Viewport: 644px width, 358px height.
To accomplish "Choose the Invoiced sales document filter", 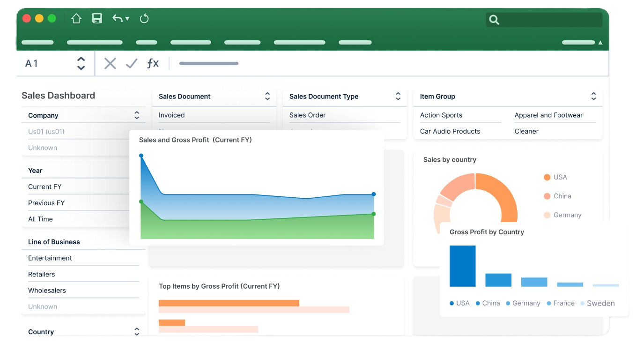I will pos(172,115).
